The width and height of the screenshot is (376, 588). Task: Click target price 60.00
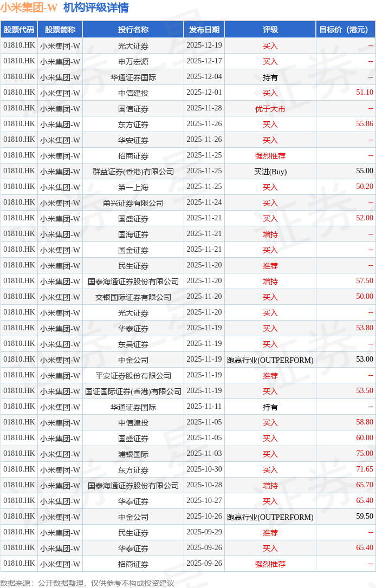[365, 439]
